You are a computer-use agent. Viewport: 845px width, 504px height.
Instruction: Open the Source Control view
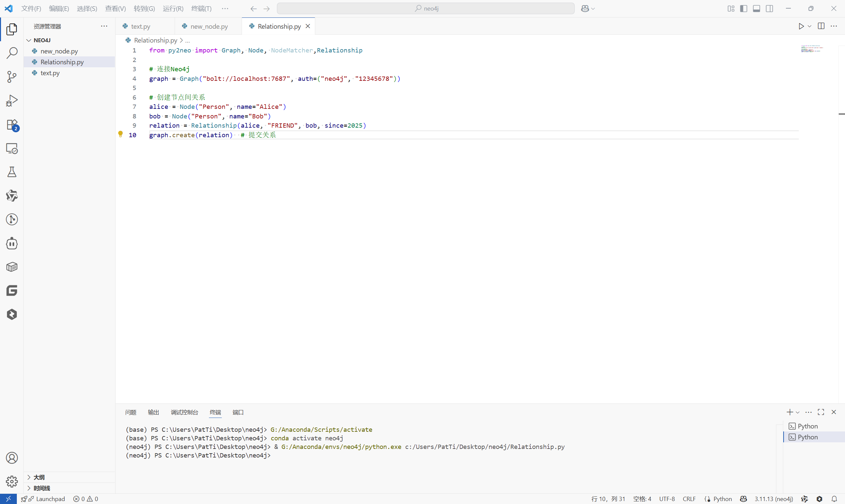point(12,77)
